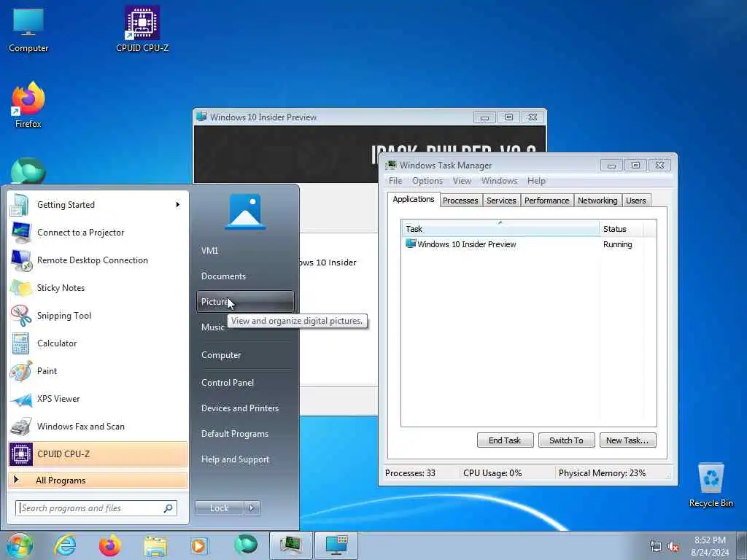Click the Lock button in Start menu
This screenshot has width=747, height=560.
click(219, 508)
